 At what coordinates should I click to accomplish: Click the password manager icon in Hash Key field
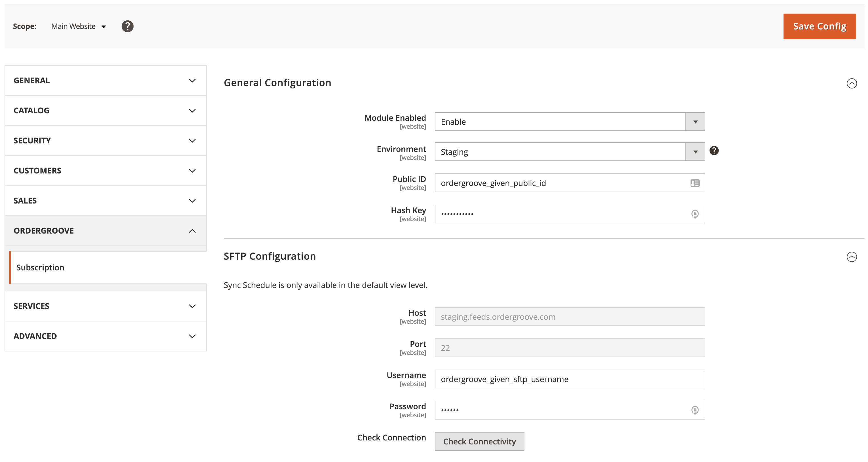695,214
